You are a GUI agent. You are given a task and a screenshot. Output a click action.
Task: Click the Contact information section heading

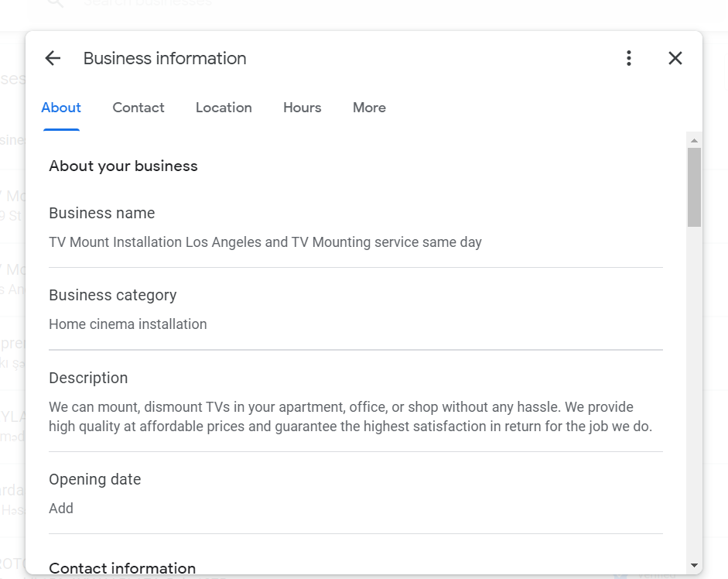[121, 567]
